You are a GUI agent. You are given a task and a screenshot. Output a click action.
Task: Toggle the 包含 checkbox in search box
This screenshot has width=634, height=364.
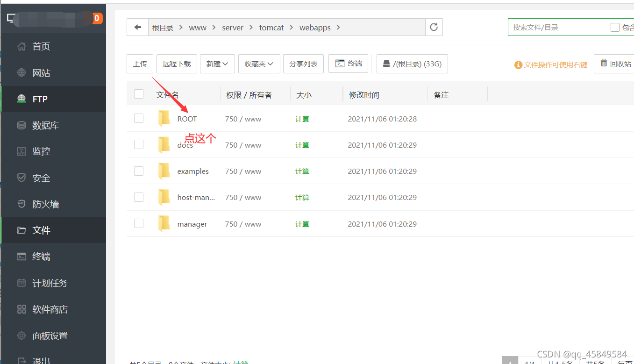[615, 28]
